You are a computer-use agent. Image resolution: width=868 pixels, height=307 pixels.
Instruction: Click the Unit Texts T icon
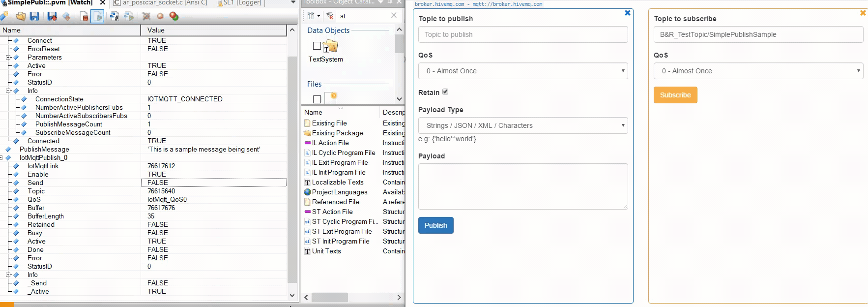[x=307, y=251]
